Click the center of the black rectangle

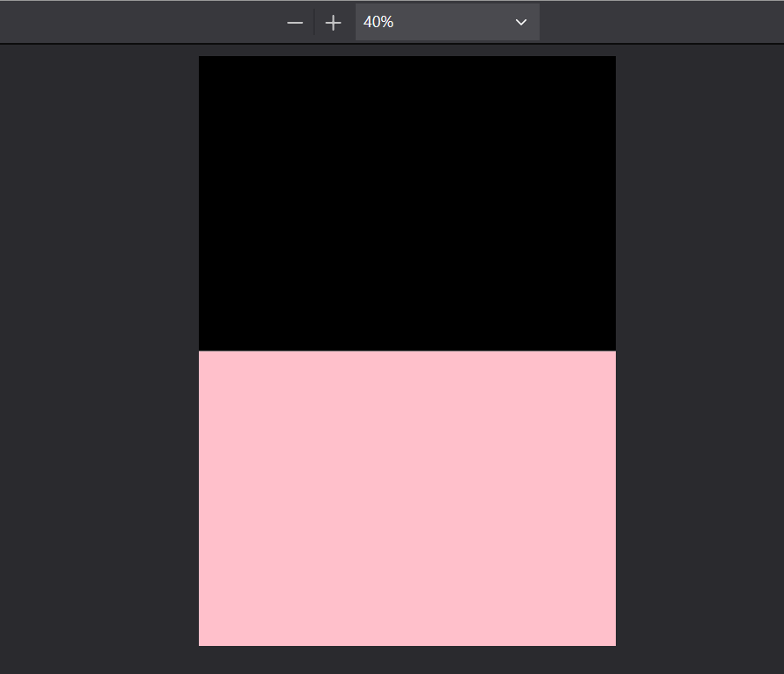[x=407, y=203]
